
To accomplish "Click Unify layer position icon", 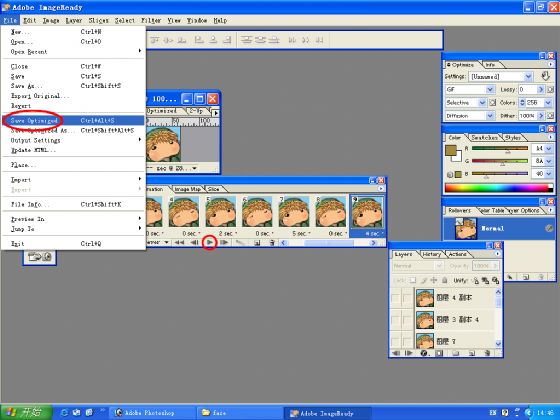I will [476, 281].
